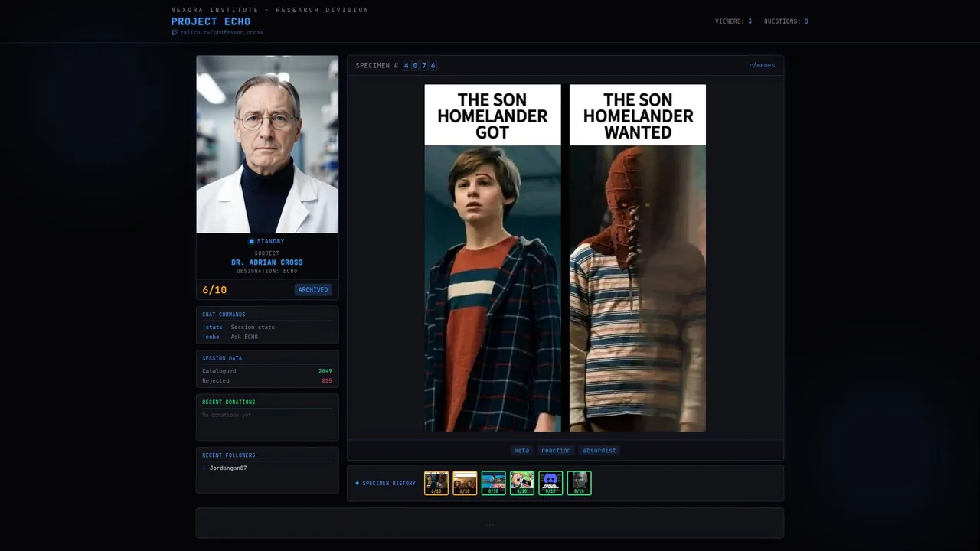Image resolution: width=980 pixels, height=551 pixels.
Task: Click the Nexora Institute Research Division header
Action: point(270,10)
